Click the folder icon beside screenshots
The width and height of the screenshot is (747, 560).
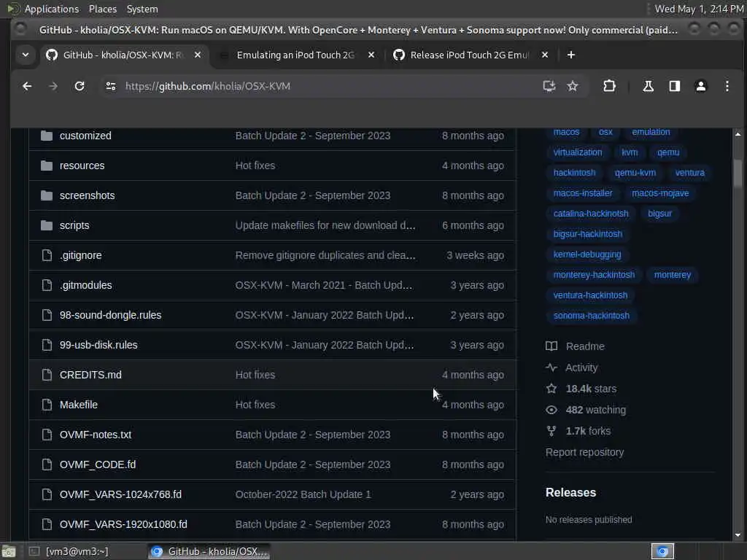tap(47, 195)
